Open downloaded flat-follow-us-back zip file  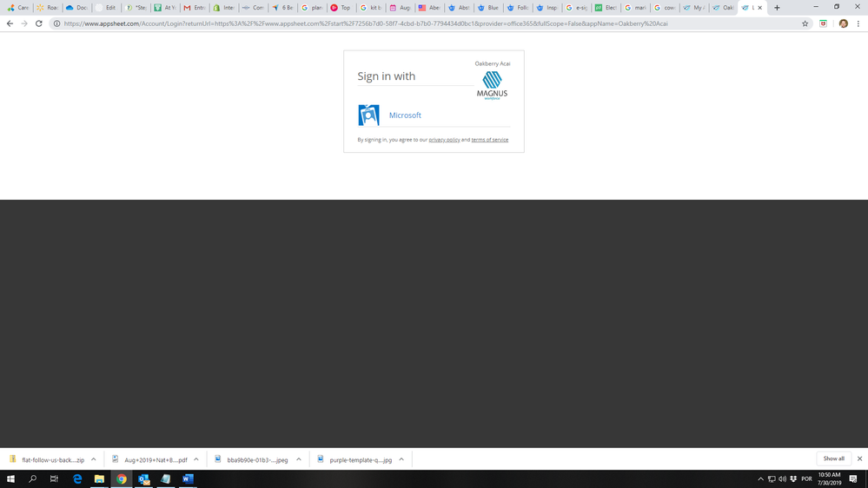point(47,459)
